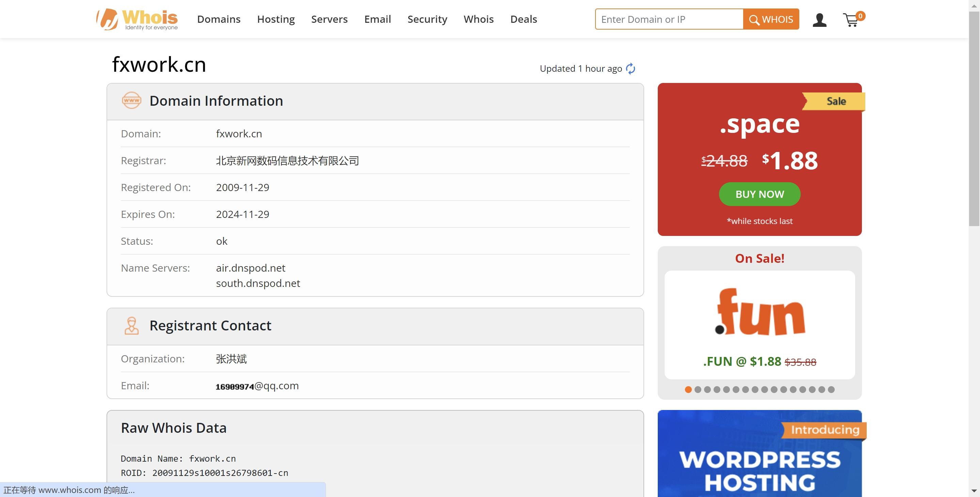
Task: Click name server south.dnspod.net
Action: [x=258, y=283]
